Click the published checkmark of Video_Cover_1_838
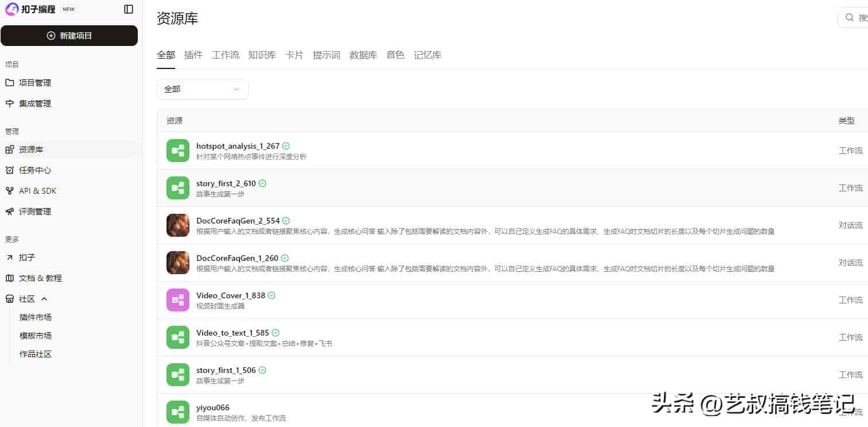The height and width of the screenshot is (427, 868). pyautogui.click(x=272, y=295)
